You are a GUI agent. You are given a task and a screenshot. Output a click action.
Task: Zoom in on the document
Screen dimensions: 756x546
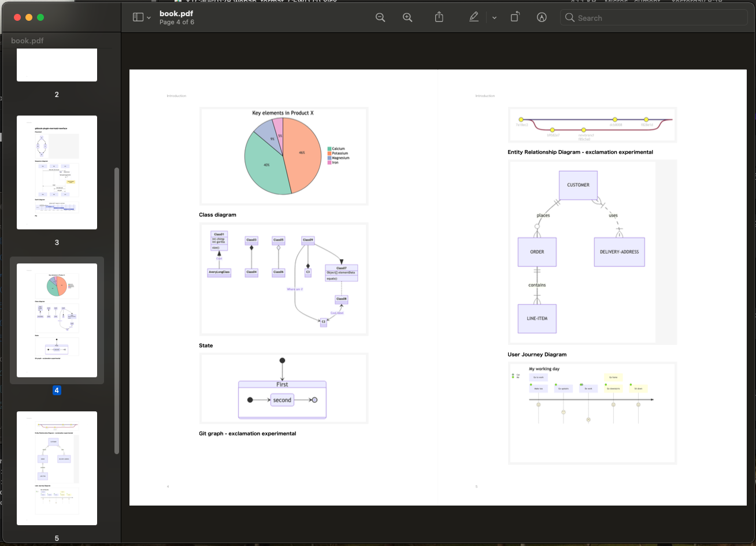pos(407,17)
